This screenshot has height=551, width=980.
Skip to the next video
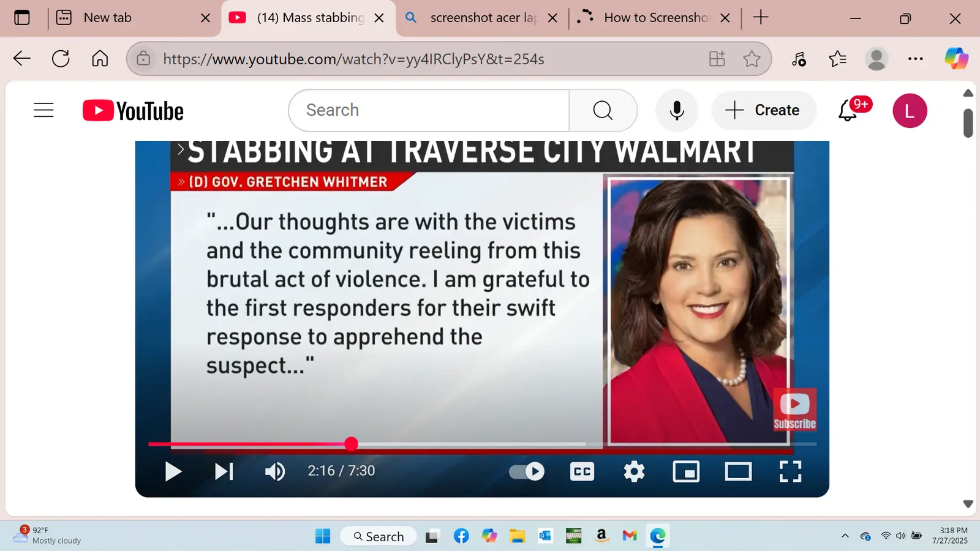tap(224, 471)
